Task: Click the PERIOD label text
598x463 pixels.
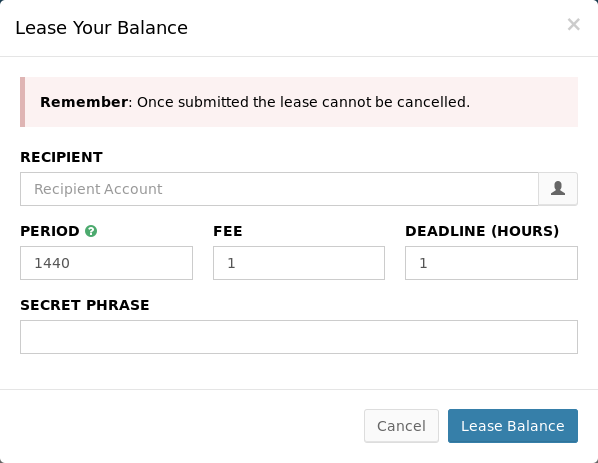Action: 50,231
